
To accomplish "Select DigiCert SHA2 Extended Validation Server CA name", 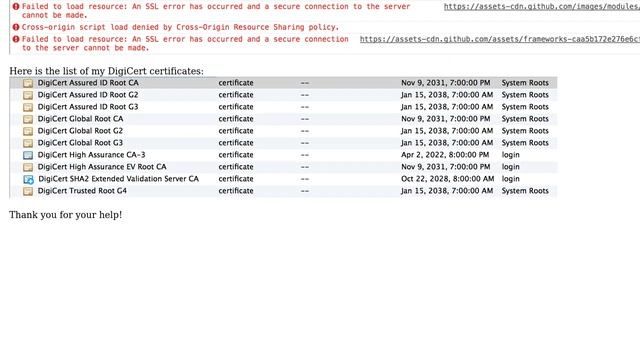I will pyautogui.click(x=118, y=179).
